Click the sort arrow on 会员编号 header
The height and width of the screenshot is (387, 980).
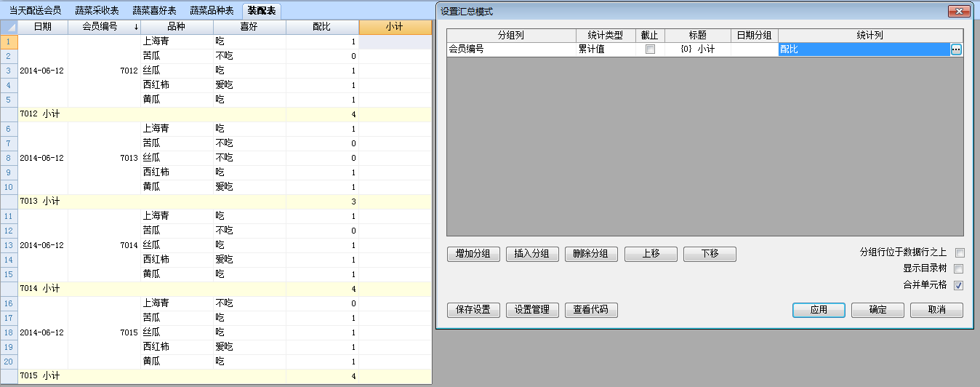[136, 28]
